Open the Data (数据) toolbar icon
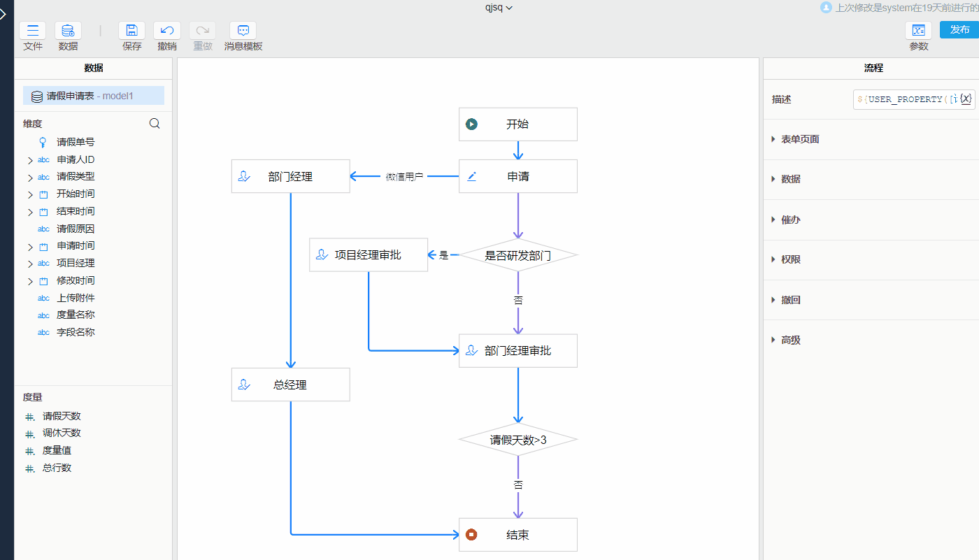This screenshot has width=979, height=560. [x=68, y=31]
